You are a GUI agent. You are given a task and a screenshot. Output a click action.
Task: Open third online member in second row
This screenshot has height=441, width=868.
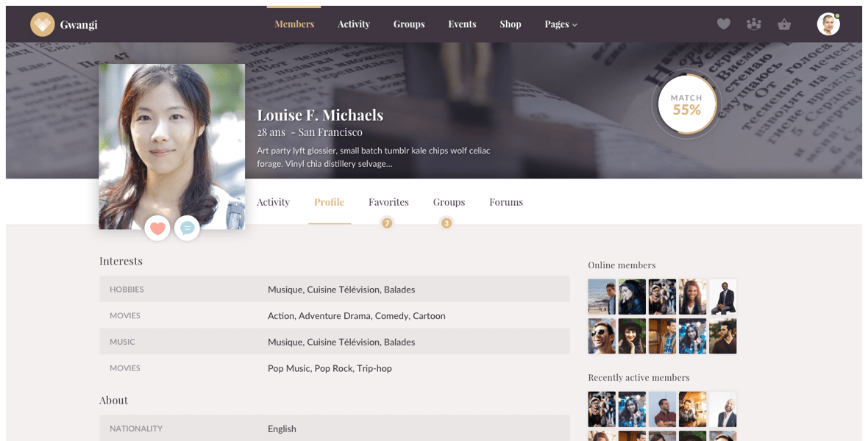(662, 336)
